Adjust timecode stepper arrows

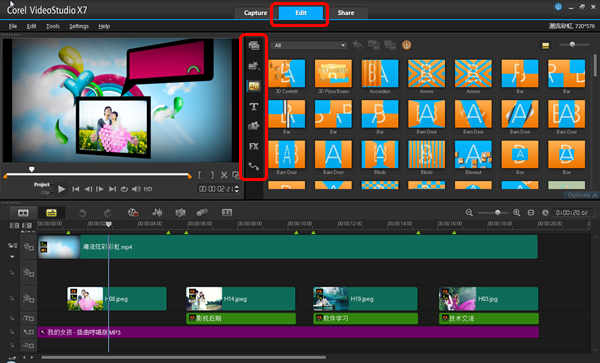pyautogui.click(x=236, y=189)
